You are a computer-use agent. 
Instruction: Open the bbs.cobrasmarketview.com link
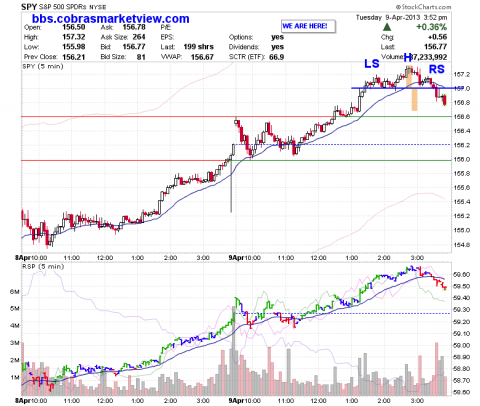click(x=111, y=19)
